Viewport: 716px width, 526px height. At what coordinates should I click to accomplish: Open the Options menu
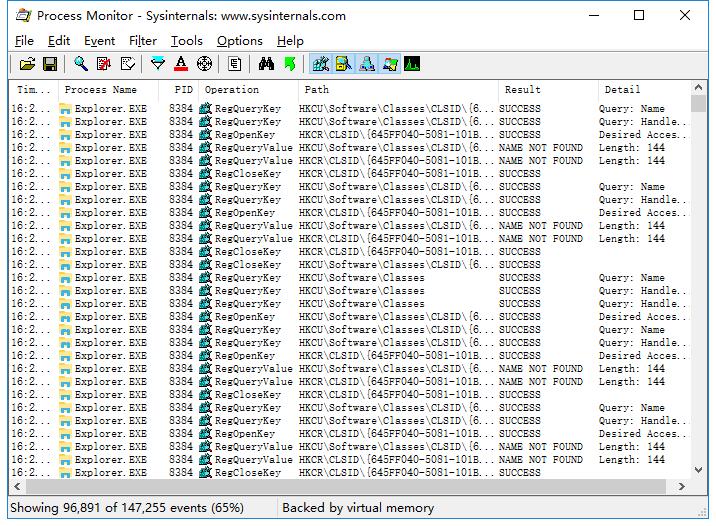239,41
